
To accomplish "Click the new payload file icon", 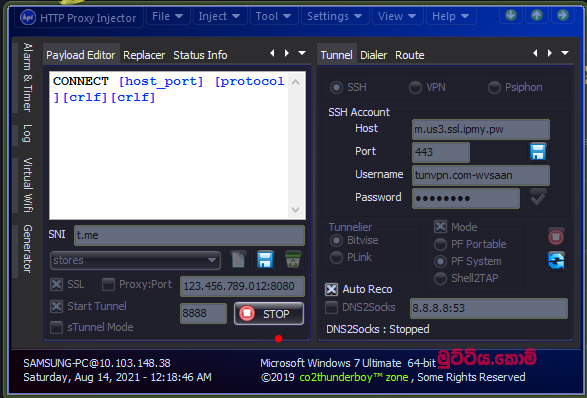I will [238, 259].
